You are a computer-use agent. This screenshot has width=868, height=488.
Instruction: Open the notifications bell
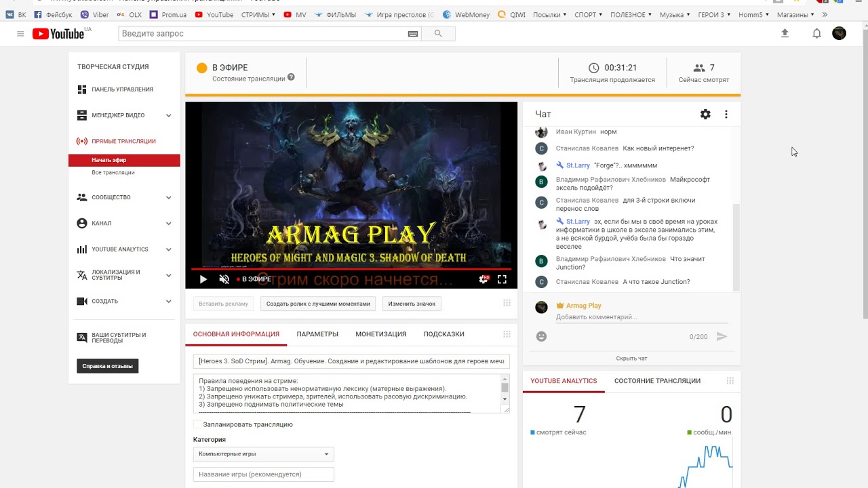point(817,33)
